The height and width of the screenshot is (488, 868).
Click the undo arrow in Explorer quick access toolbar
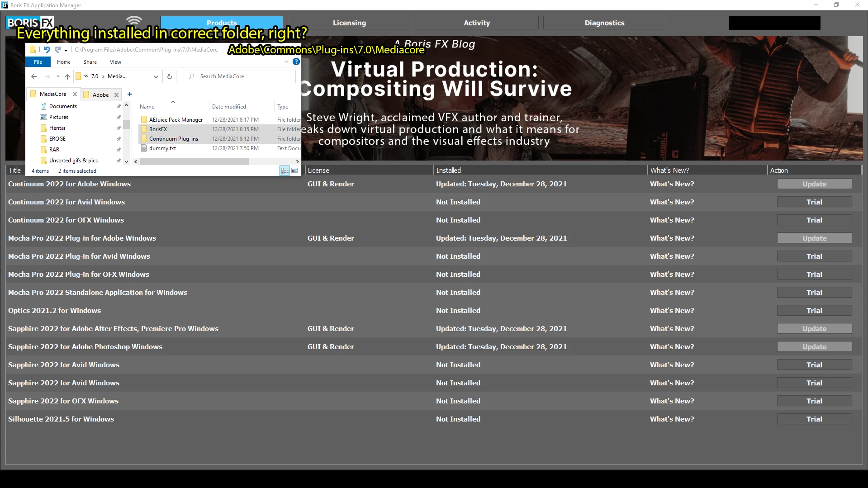[x=47, y=50]
